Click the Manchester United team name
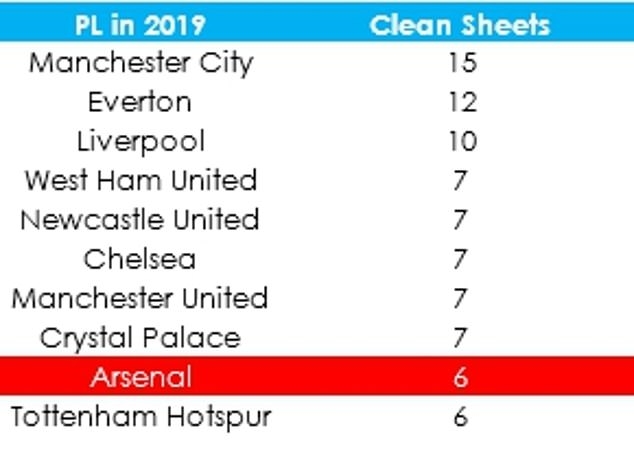634x472 pixels. tap(140, 298)
